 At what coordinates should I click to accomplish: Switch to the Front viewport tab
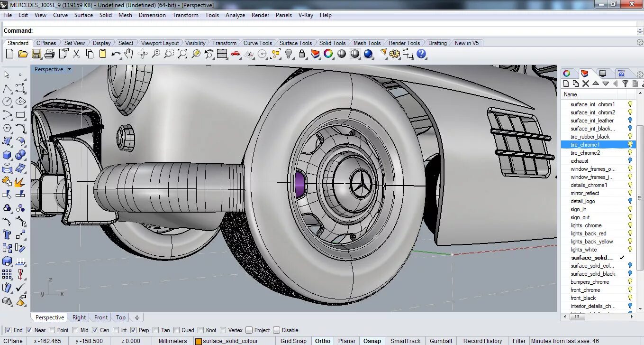pos(101,317)
